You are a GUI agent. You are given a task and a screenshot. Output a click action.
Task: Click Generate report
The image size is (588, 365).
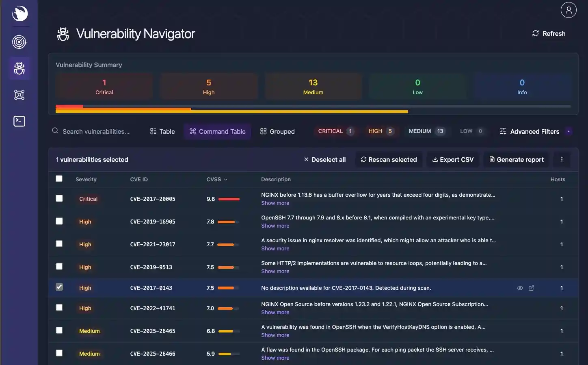coord(516,159)
